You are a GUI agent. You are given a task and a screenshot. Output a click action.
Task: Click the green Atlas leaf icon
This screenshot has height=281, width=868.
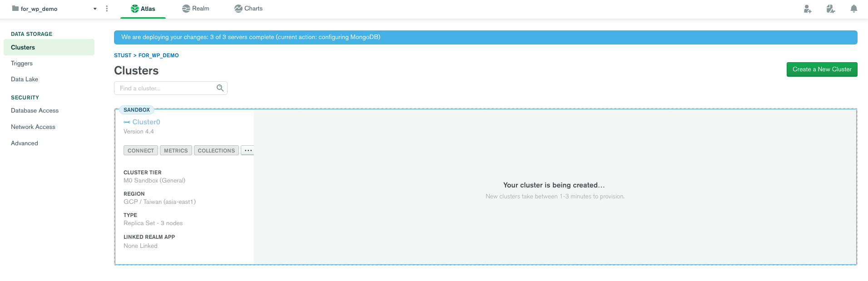pos(135,9)
